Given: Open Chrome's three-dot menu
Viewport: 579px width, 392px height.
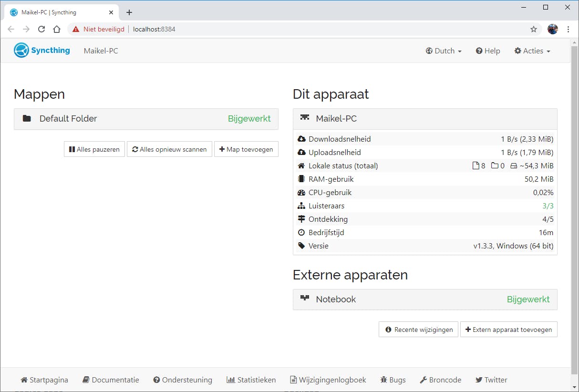Looking at the screenshot, I should pos(568,29).
